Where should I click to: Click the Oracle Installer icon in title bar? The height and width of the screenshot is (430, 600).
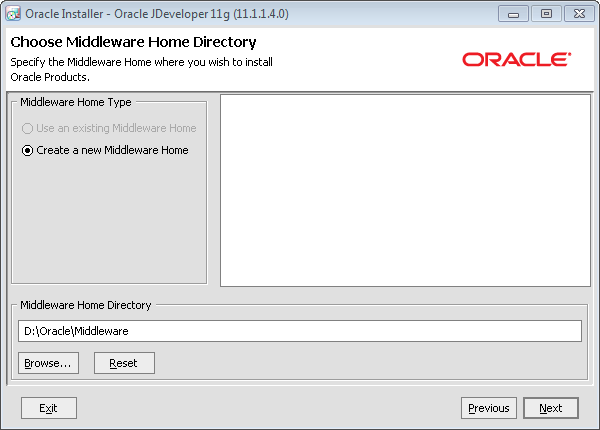tap(13, 14)
